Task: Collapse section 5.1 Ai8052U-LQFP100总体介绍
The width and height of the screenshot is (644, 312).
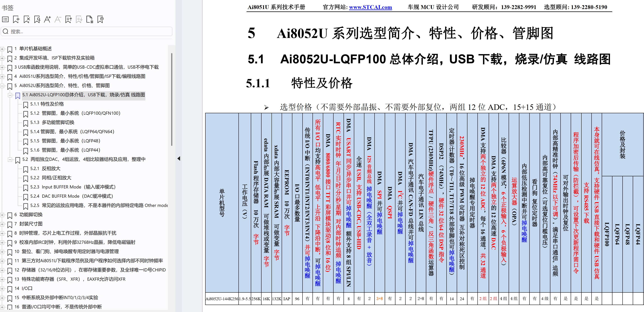Action: pos(10,95)
